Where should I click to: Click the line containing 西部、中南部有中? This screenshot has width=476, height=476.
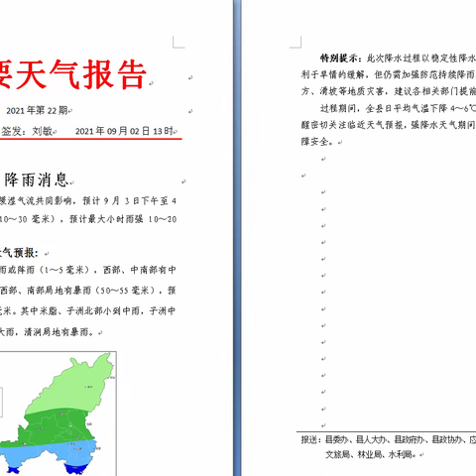(x=88, y=270)
